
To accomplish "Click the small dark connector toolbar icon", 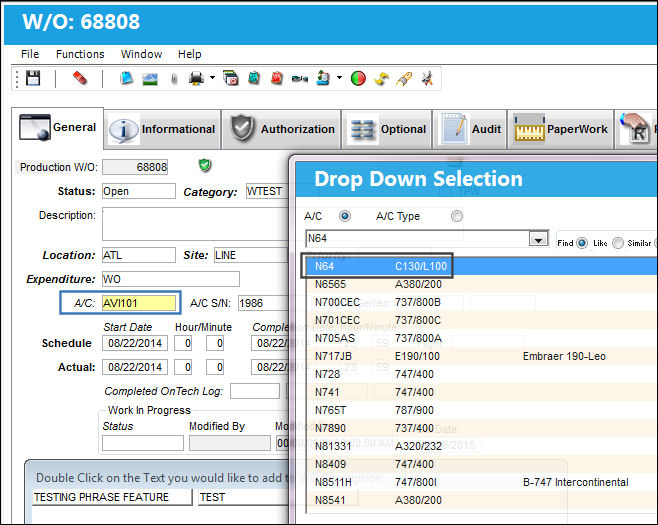I will [x=300, y=79].
